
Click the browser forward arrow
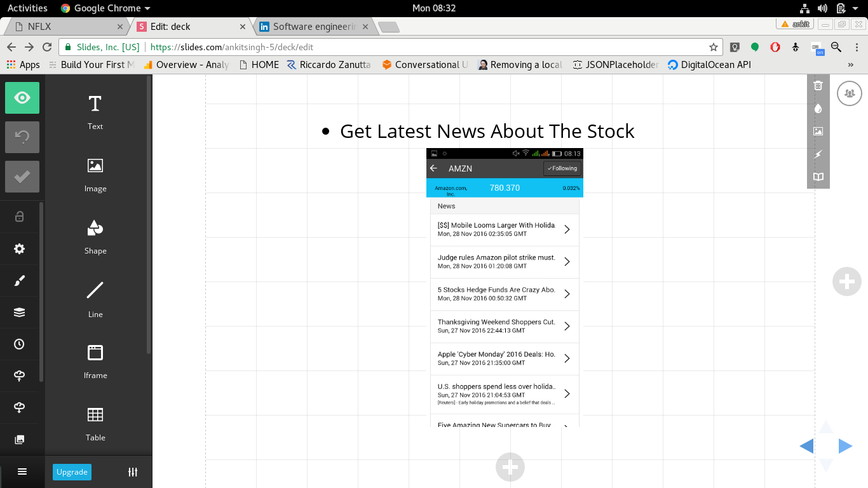(x=29, y=47)
